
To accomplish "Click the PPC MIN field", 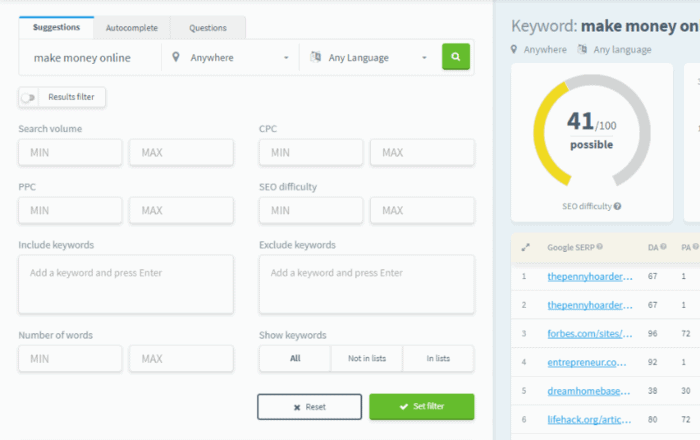I will coord(70,211).
